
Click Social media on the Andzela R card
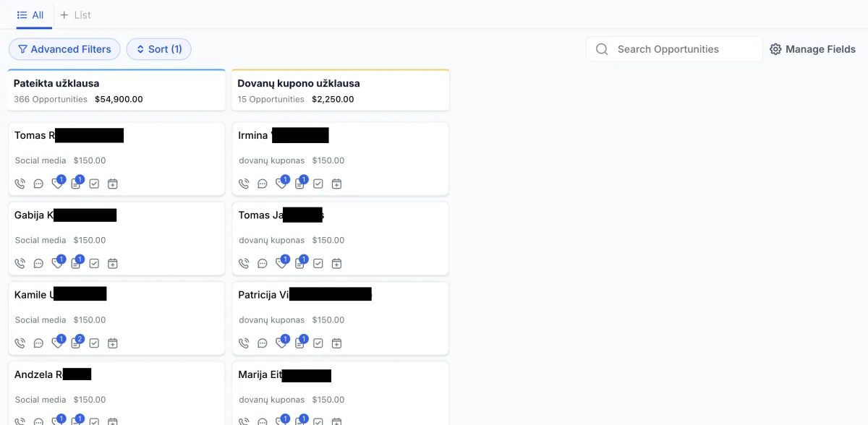[x=41, y=399]
